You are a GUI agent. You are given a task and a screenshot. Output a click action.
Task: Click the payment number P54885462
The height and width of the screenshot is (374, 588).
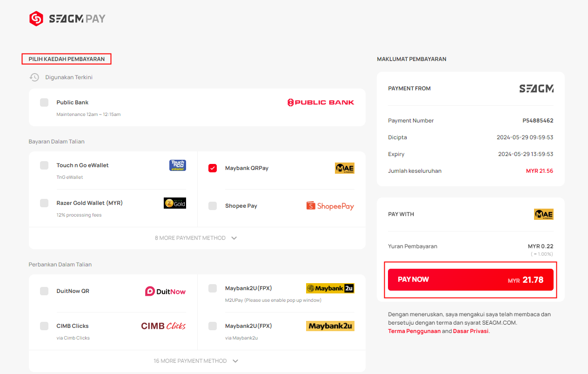tap(538, 121)
